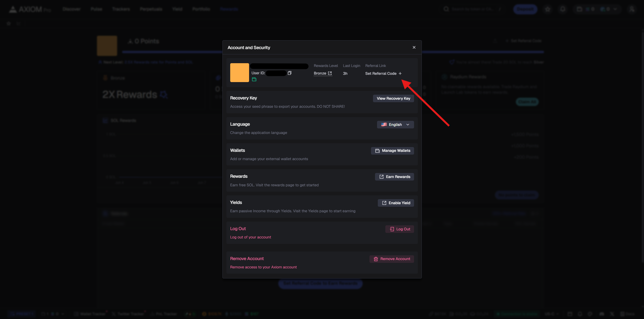The height and width of the screenshot is (319, 644).
Task: Click Set Referral Code plus
Action: pyautogui.click(x=383, y=74)
